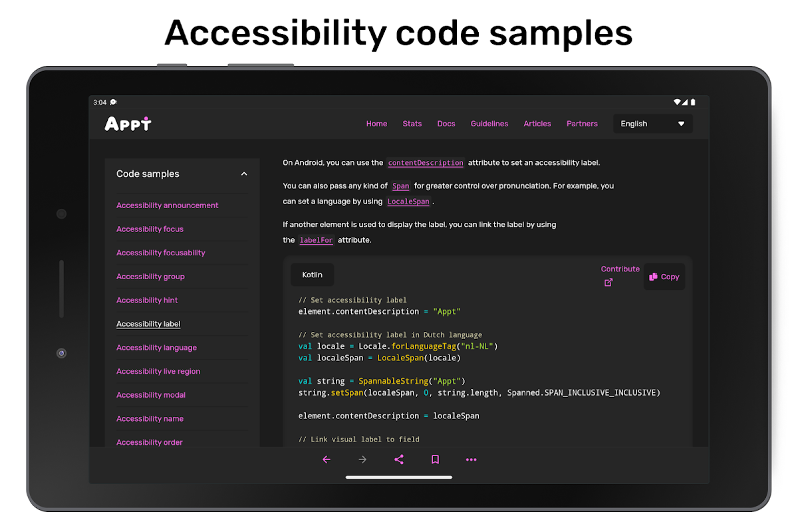Tap the share icon in bottom bar
798x532 pixels.
(x=399, y=460)
